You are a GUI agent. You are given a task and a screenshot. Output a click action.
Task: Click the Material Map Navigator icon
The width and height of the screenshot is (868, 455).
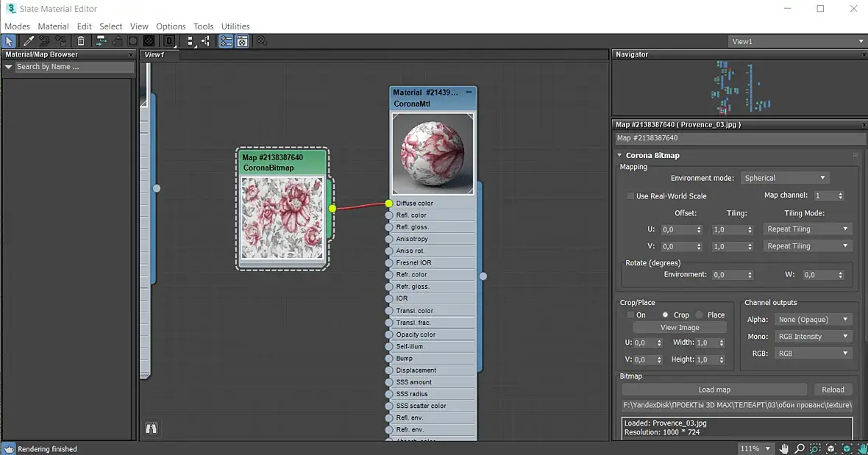pyautogui.click(x=226, y=41)
